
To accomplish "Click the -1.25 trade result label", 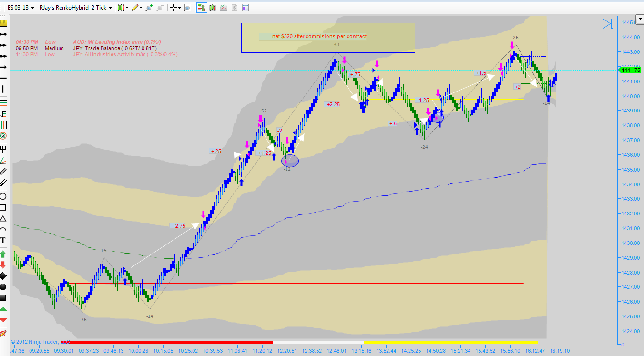I will click(423, 100).
